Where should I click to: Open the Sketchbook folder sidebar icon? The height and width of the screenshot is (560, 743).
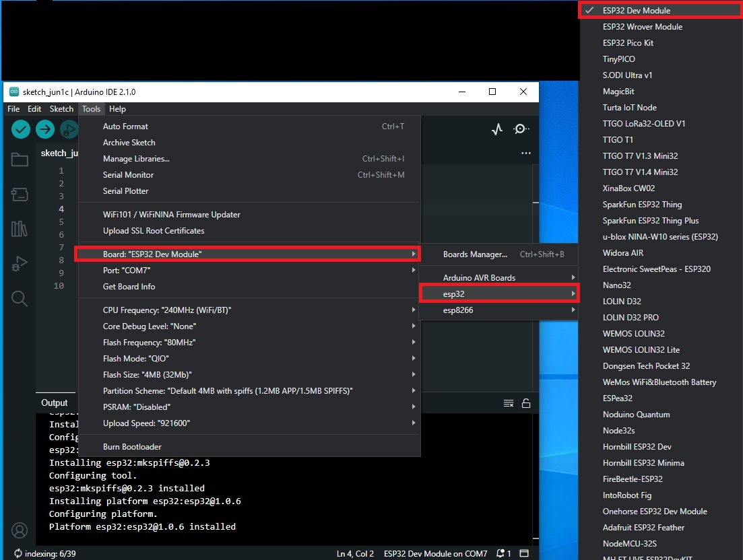(20, 160)
